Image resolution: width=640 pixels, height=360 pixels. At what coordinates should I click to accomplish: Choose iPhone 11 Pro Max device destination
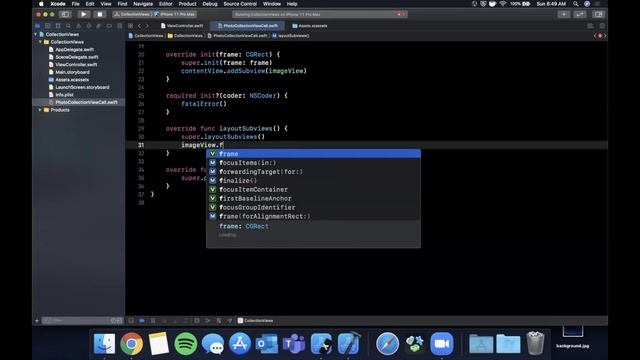tap(175, 14)
